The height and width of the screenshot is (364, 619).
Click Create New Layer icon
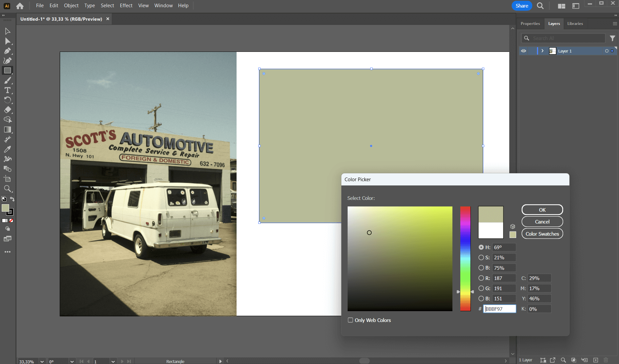(x=596, y=360)
